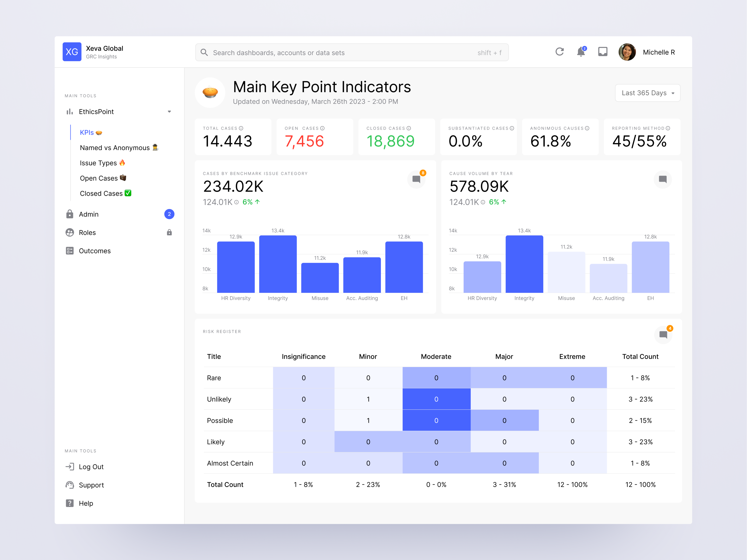Screen dimensions: 747x560
Task: Click the Help question mark icon
Action: click(70, 503)
